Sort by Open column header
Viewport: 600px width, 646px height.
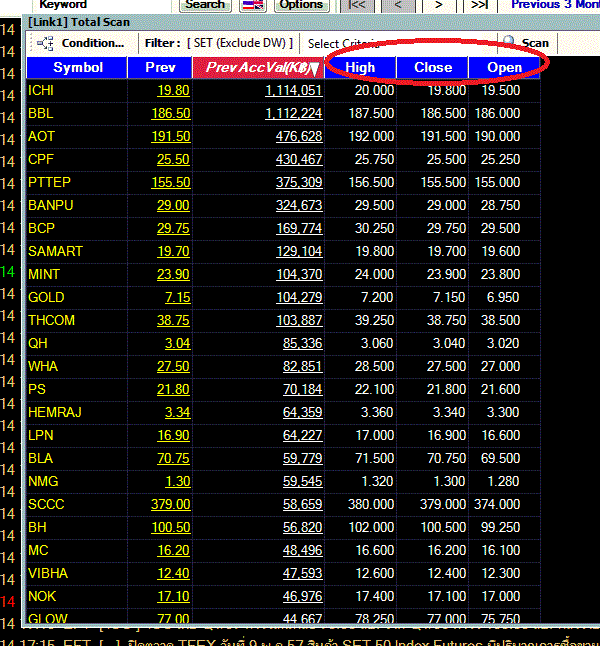[504, 68]
